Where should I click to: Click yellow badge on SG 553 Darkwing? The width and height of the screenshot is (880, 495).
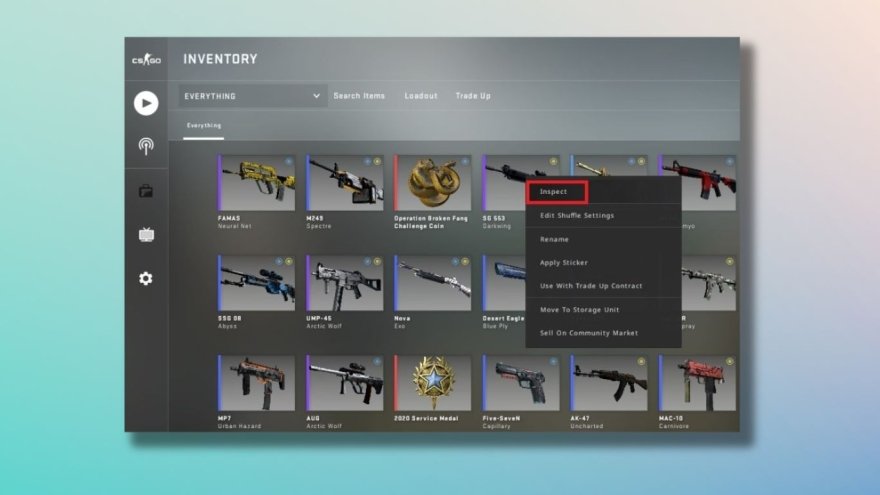point(553,162)
